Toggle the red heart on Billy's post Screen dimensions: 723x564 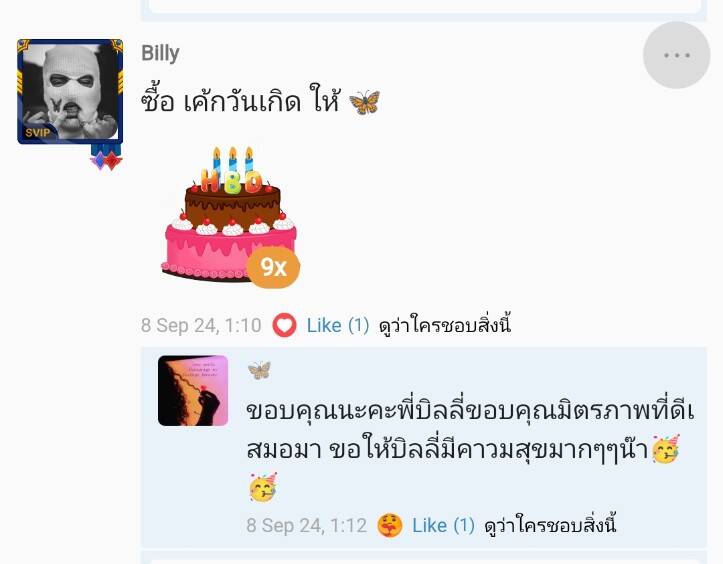click(x=284, y=325)
